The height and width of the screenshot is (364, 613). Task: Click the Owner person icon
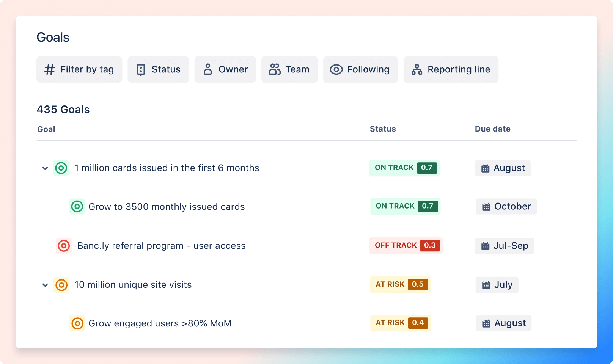click(x=208, y=69)
